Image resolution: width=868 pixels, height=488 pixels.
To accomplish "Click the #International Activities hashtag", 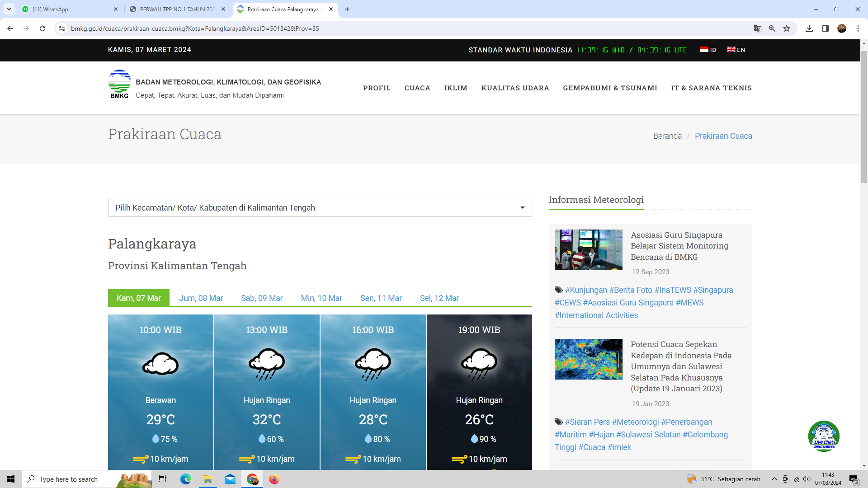I will tap(596, 315).
